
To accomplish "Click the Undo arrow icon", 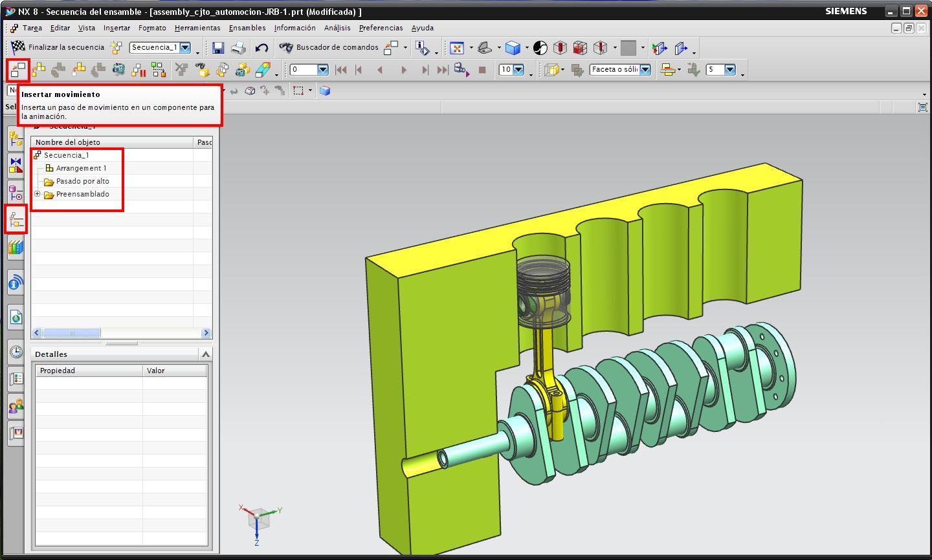I will (261, 48).
